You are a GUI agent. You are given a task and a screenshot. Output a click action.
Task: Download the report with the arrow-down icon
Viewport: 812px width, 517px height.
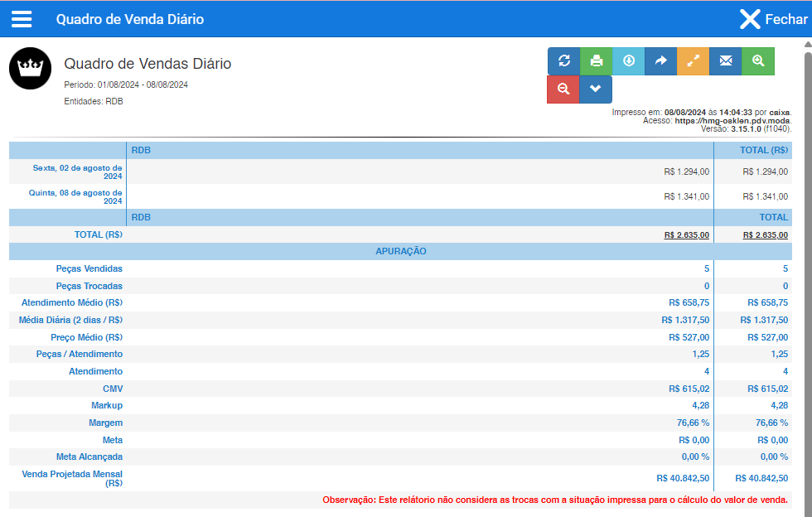point(628,60)
